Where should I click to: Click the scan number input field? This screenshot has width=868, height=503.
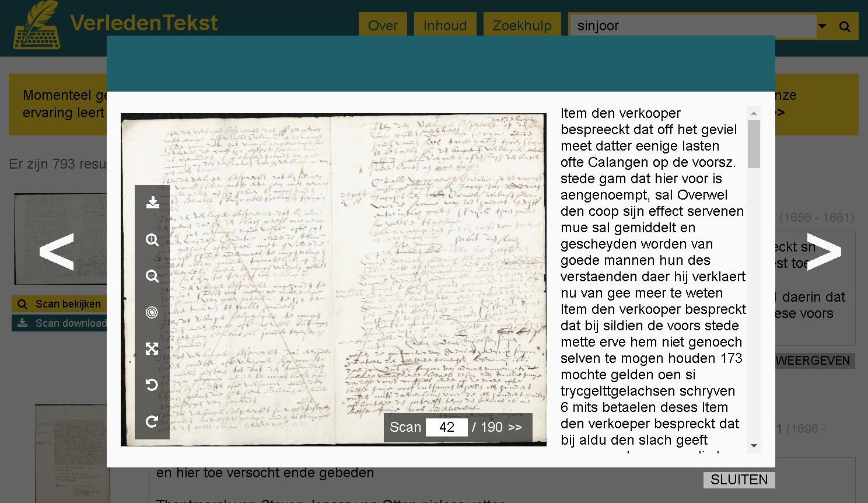pos(446,427)
